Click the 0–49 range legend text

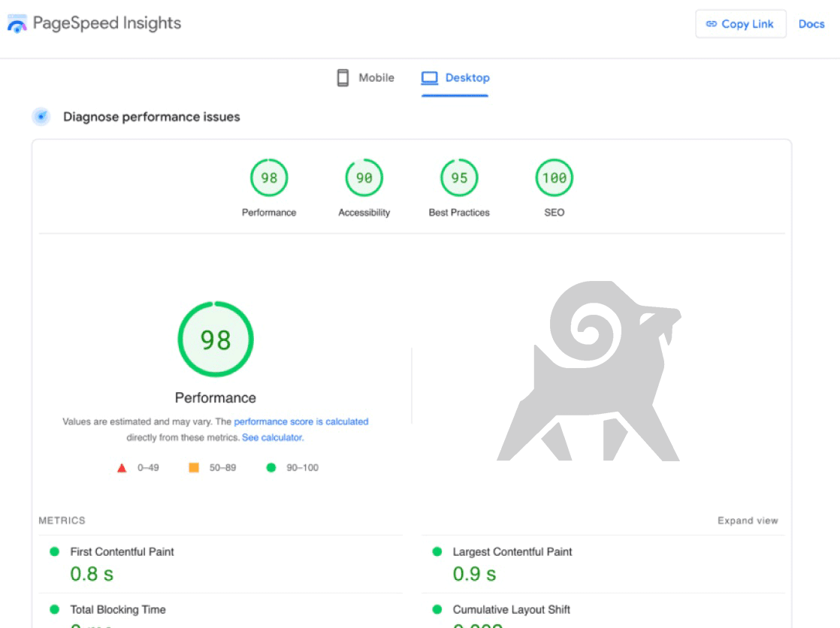149,468
